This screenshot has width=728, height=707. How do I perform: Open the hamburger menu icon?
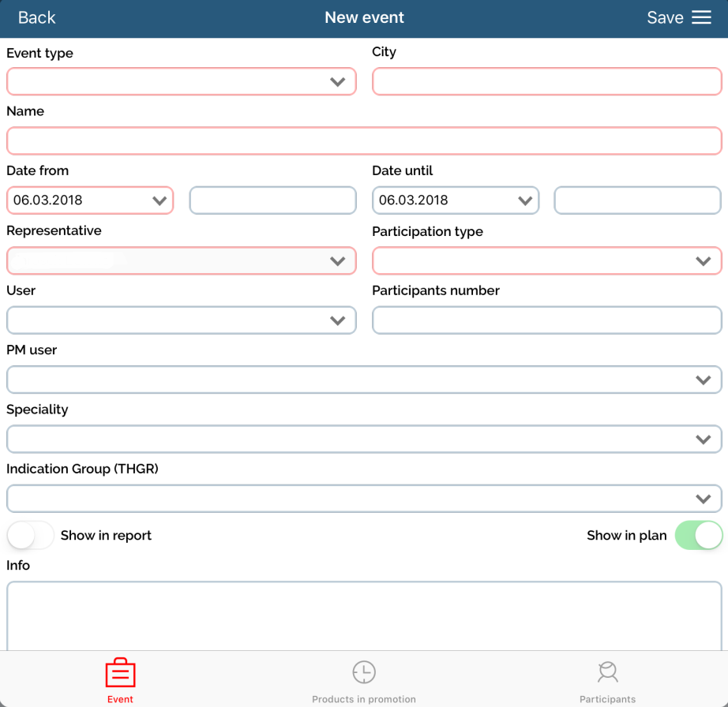coord(702,18)
